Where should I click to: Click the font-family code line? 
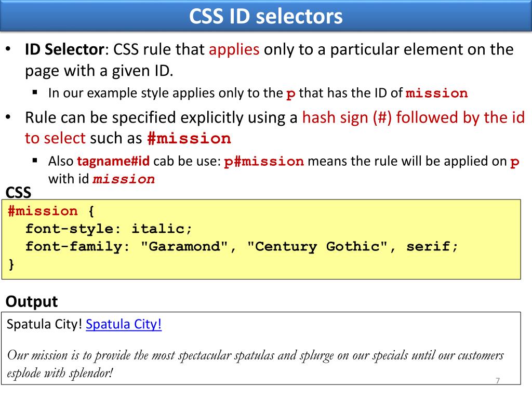pos(242,246)
